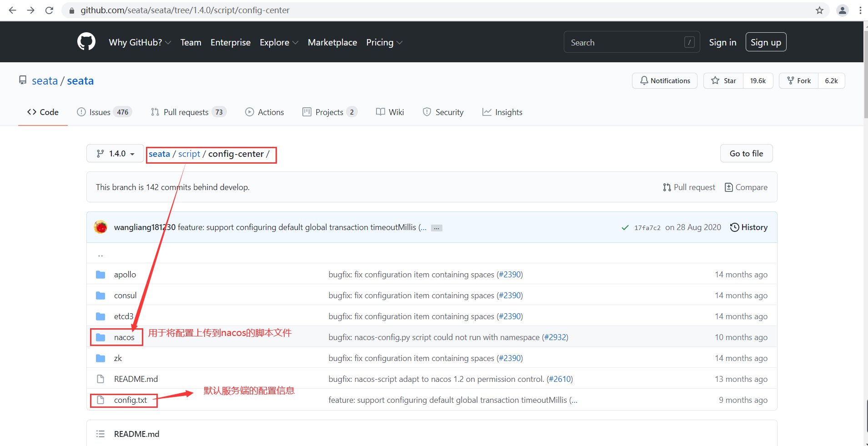Open the README.md file in the list
This screenshot has height=446, width=868.
(136, 379)
